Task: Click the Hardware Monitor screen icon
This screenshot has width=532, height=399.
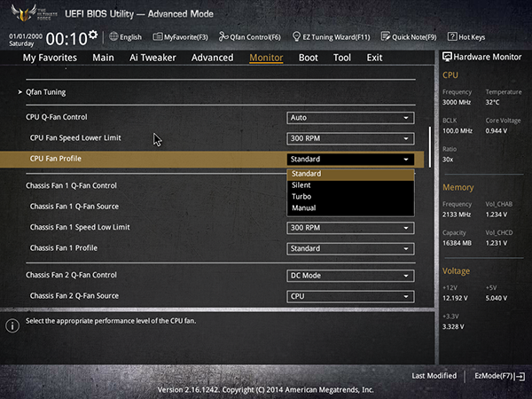Action: click(x=447, y=57)
